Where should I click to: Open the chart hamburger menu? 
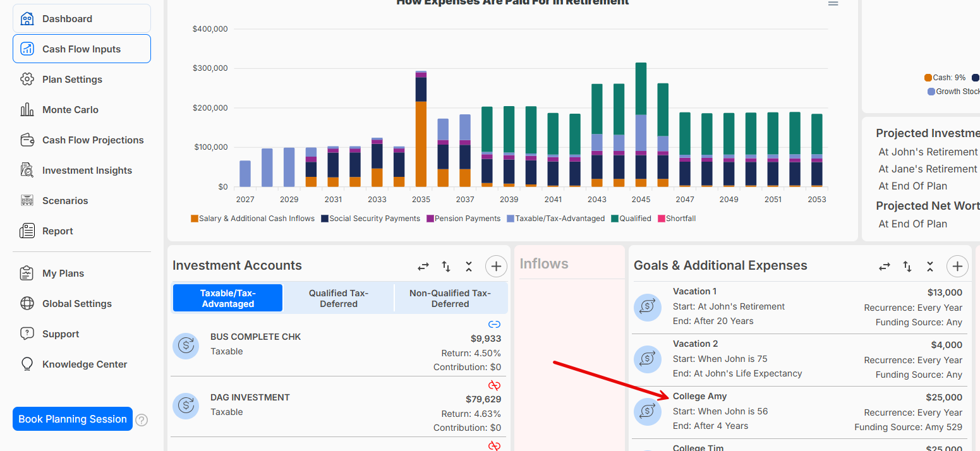pos(833,3)
